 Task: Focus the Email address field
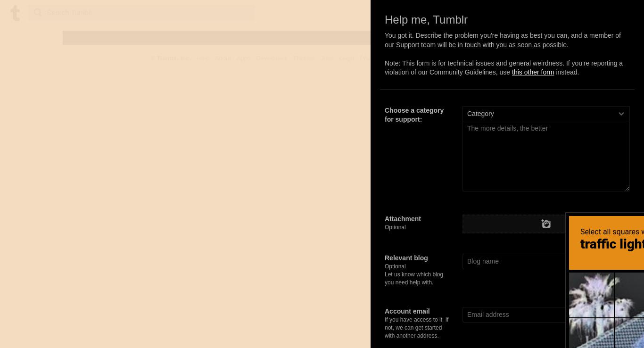[514, 315]
